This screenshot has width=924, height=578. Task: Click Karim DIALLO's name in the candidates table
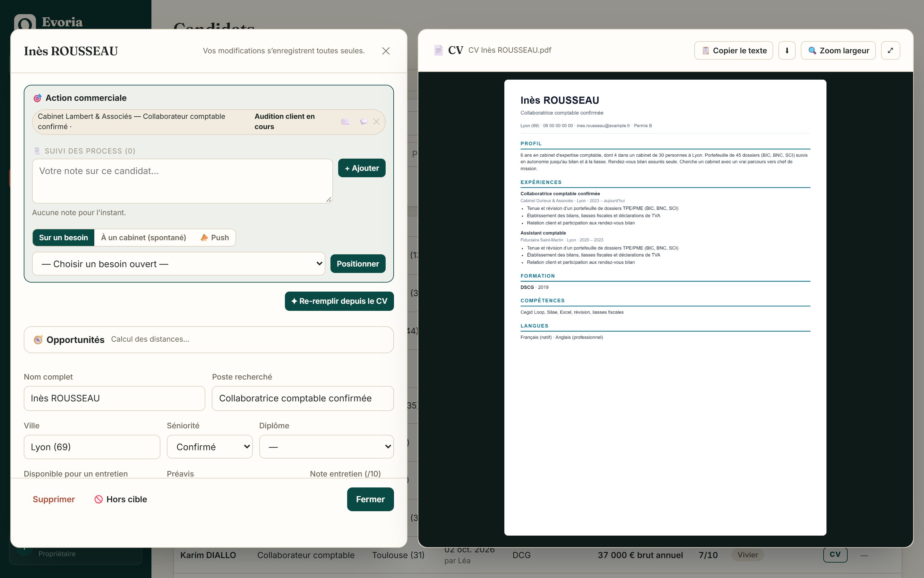coord(208,555)
